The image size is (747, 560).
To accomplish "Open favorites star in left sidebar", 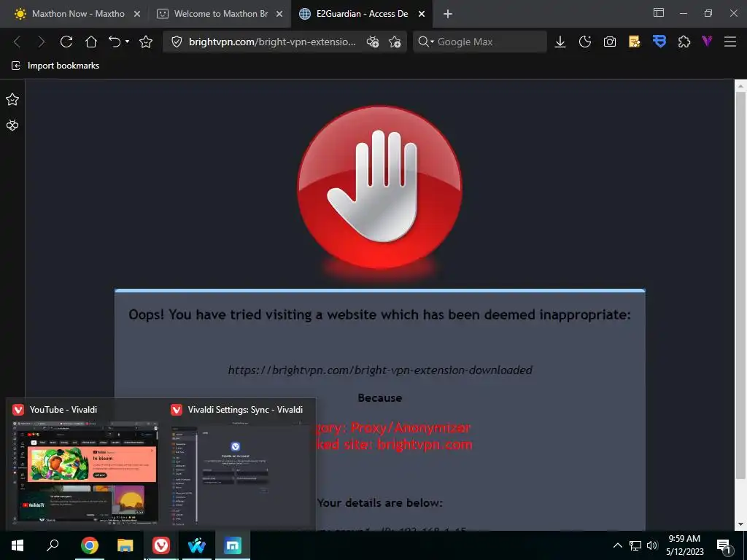I will click(x=12, y=99).
